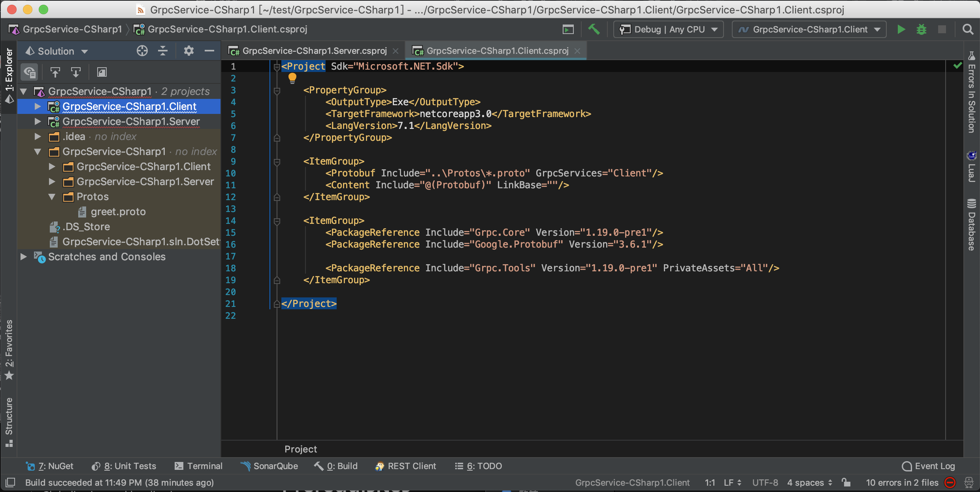Expand the GrpcService-CSharp1.Client project node
Screen dimensions: 980x492
[x=38, y=106]
